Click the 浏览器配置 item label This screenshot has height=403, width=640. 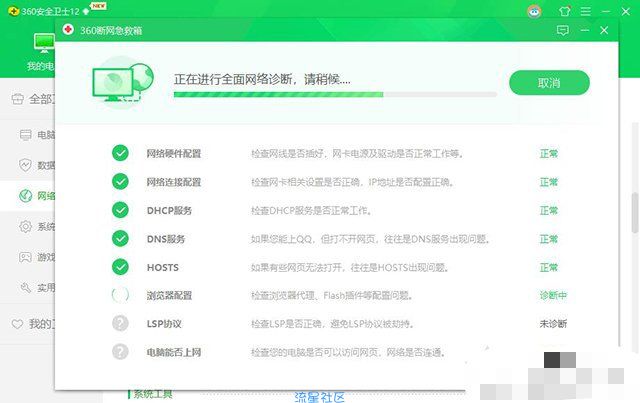coord(169,295)
